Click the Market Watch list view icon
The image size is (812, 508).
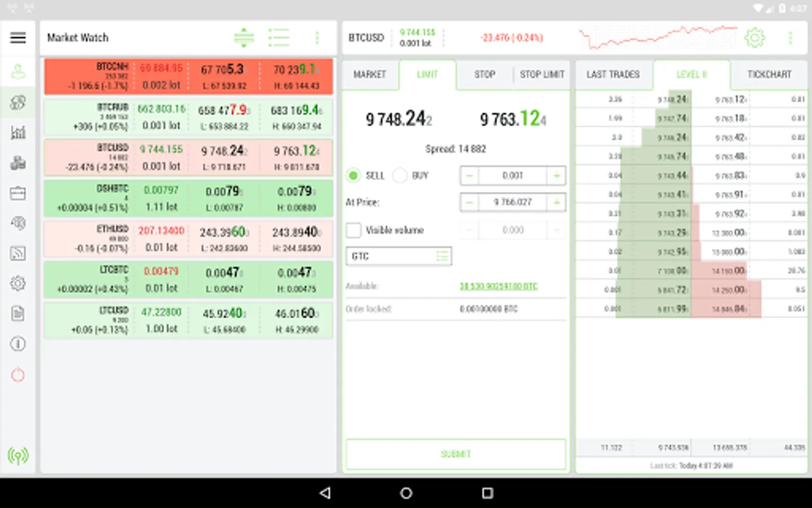(x=279, y=38)
